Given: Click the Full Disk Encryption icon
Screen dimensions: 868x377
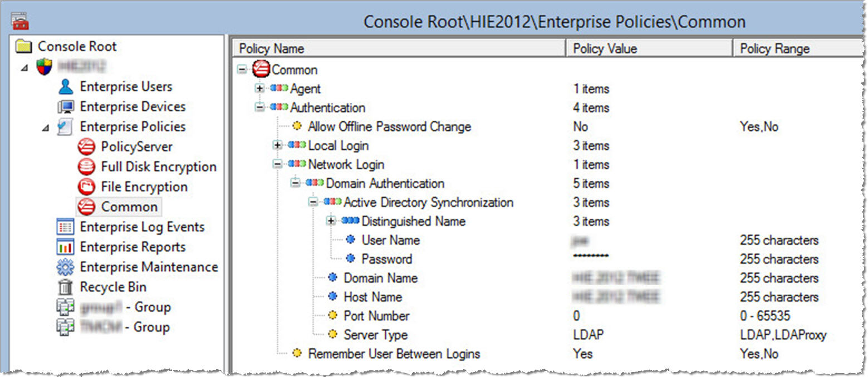Looking at the screenshot, I should point(86,167).
